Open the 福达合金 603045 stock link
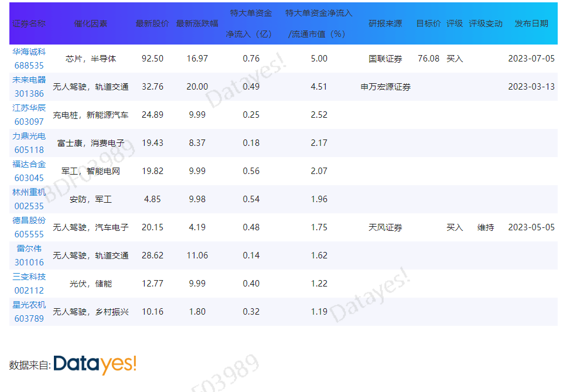 [x=29, y=171]
